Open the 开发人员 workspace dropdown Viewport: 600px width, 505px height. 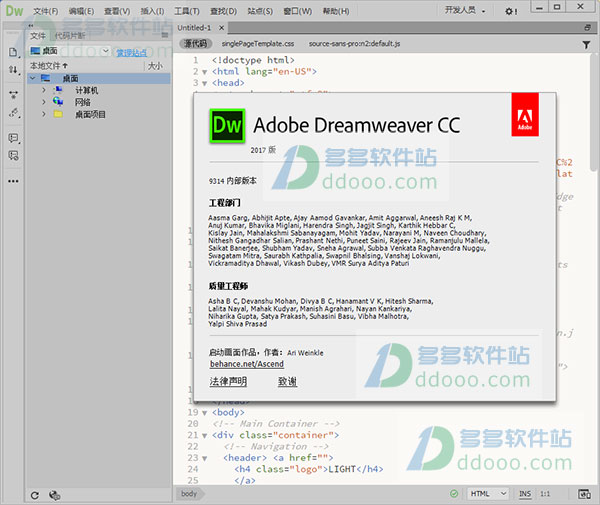(465, 10)
